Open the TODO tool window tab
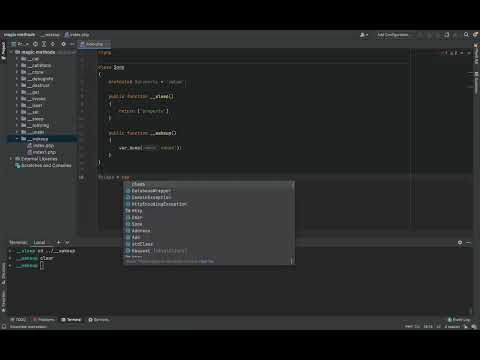480x360 pixels. click(x=18, y=320)
